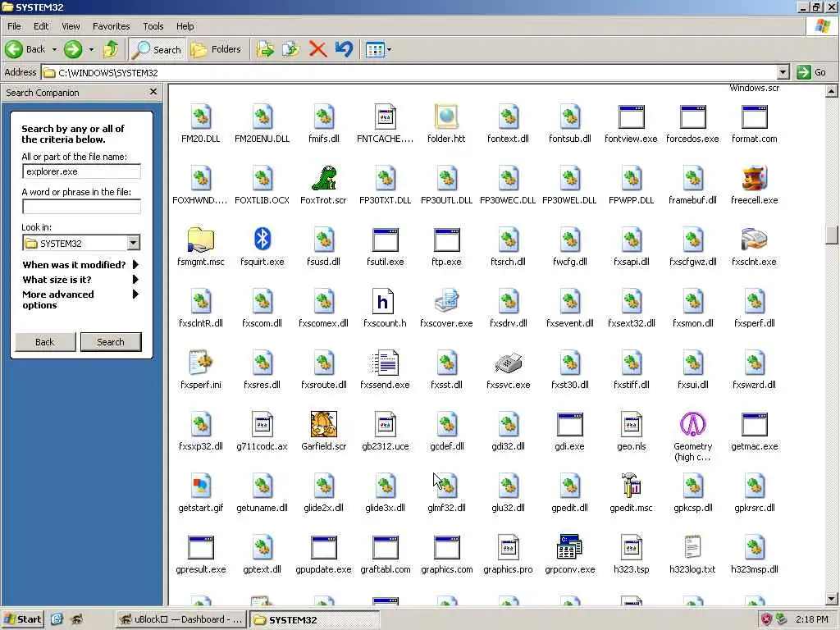Select the fxsclnt.exe fax icon
840x630 pixels.
(x=755, y=239)
